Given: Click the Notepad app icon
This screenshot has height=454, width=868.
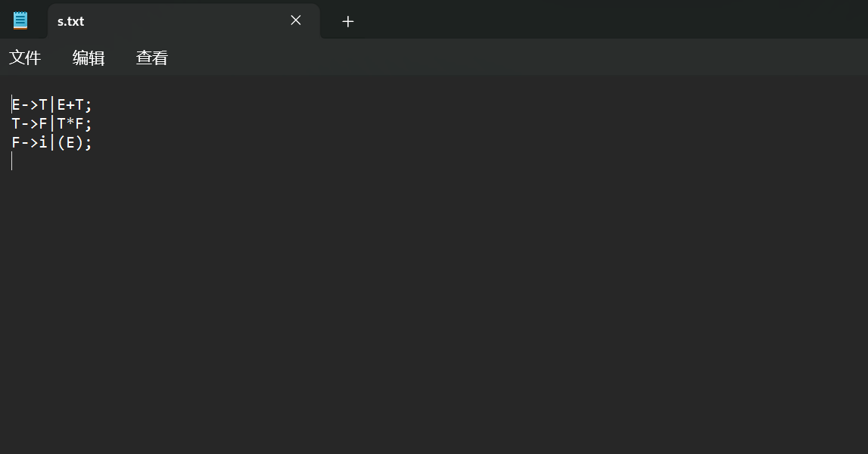Looking at the screenshot, I should (20, 20).
